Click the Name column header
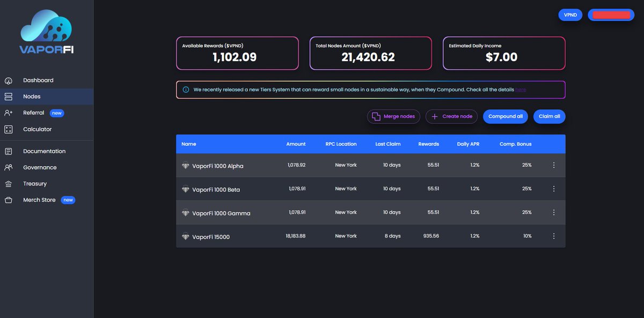 point(189,144)
